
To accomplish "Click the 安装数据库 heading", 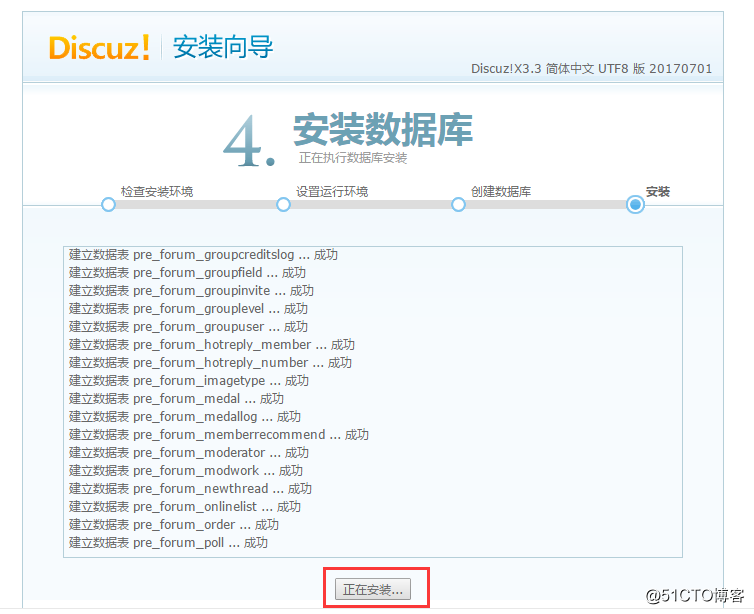I will (383, 129).
